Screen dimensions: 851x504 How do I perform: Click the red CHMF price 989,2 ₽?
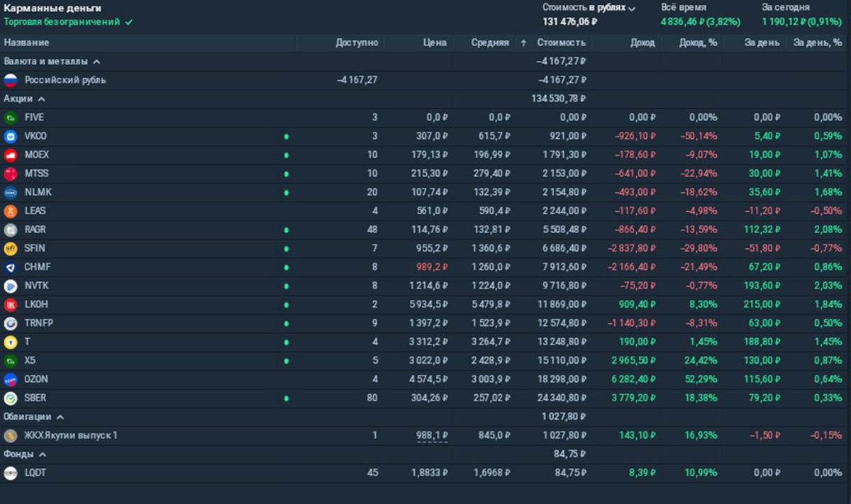tap(432, 267)
